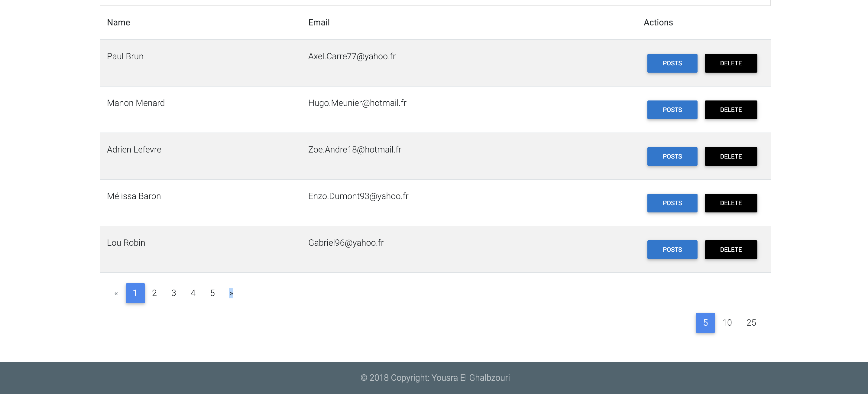Go to page 4 of the user list
Screen dimensions: 868x394
(x=193, y=293)
